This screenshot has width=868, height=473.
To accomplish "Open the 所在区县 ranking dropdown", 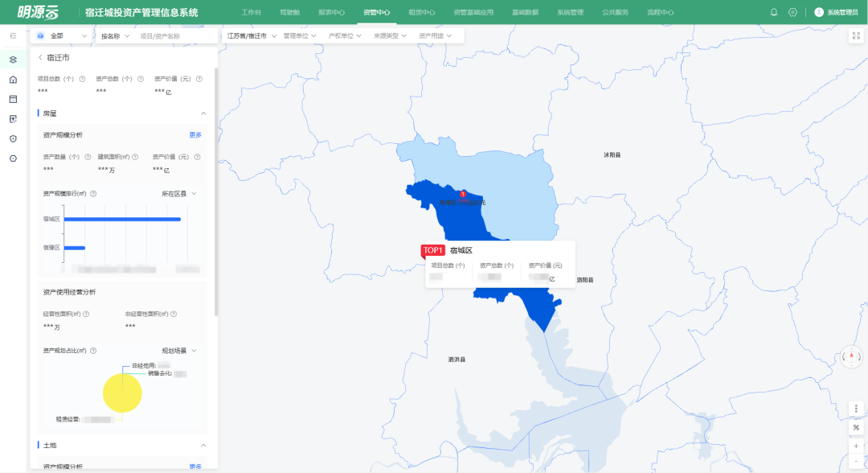I will point(179,194).
